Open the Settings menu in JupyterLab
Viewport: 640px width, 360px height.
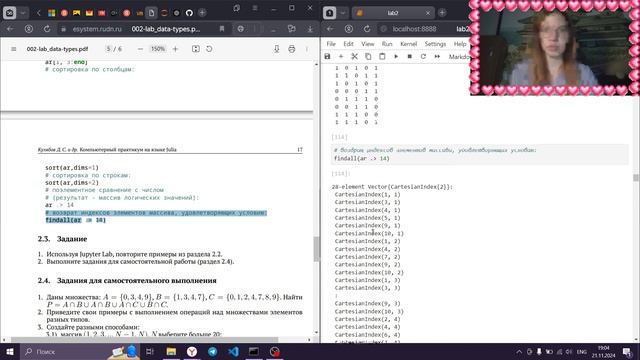click(x=435, y=44)
